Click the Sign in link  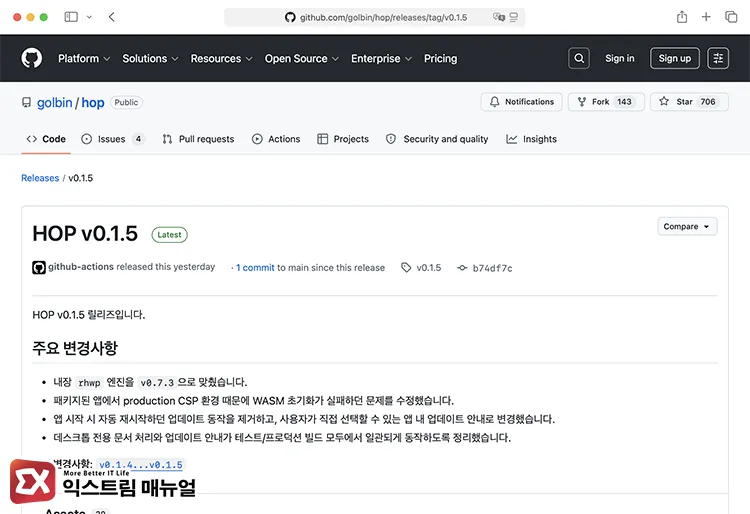tap(619, 58)
